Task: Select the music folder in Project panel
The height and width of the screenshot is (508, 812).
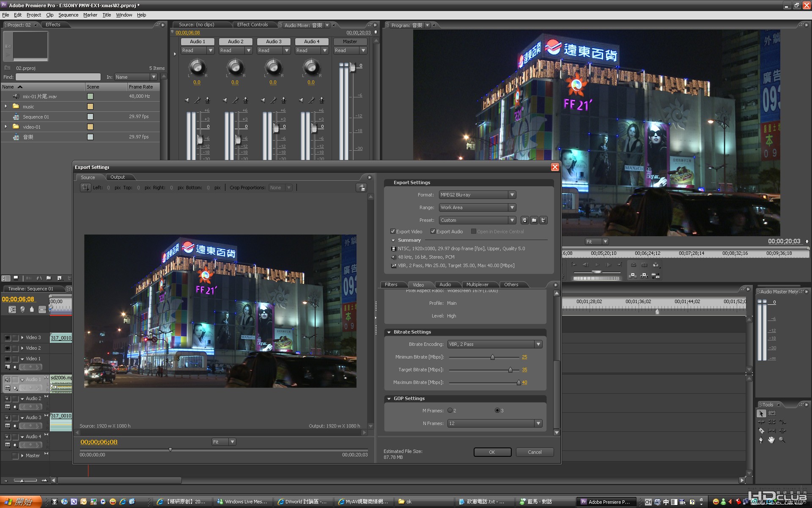Action: pyautogui.click(x=28, y=107)
